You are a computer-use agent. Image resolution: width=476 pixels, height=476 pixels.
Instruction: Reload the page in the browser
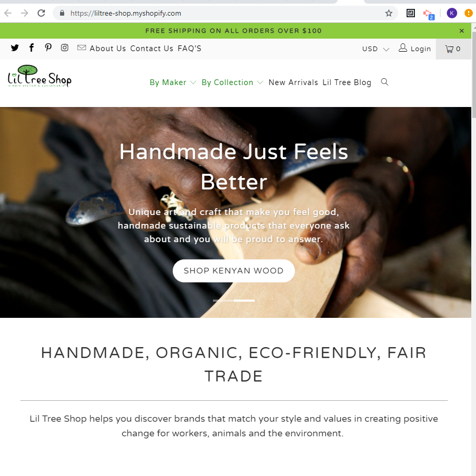[41, 13]
